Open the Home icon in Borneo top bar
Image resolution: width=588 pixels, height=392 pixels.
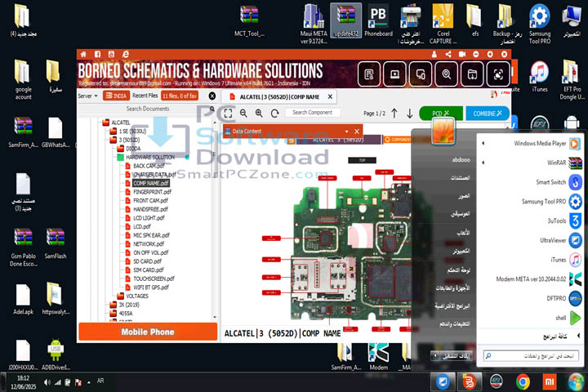click(83, 55)
